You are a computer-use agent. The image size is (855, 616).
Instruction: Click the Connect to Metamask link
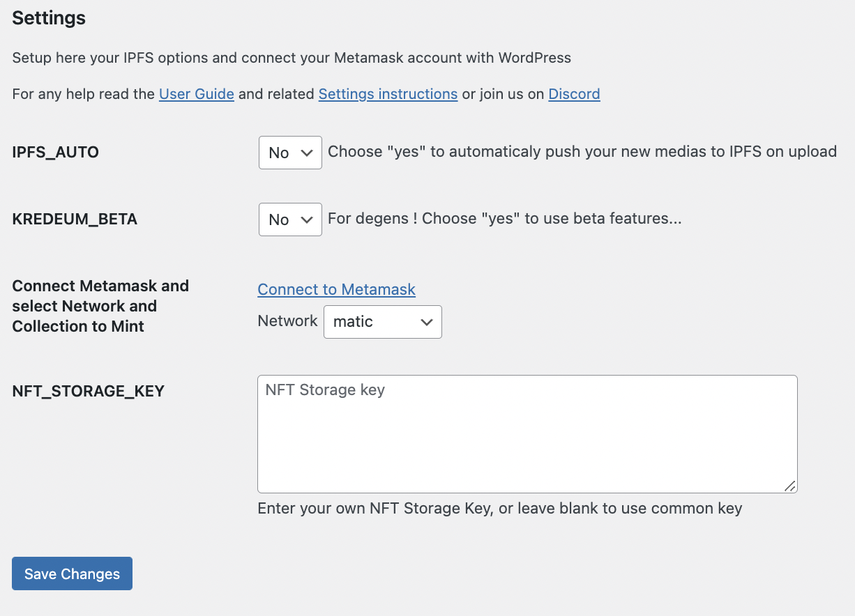[x=337, y=289]
